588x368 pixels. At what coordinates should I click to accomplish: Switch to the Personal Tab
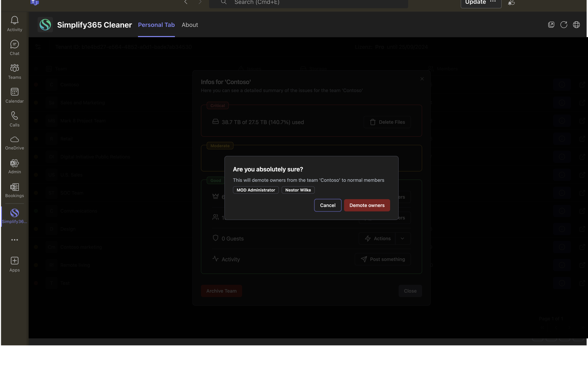pyautogui.click(x=156, y=25)
